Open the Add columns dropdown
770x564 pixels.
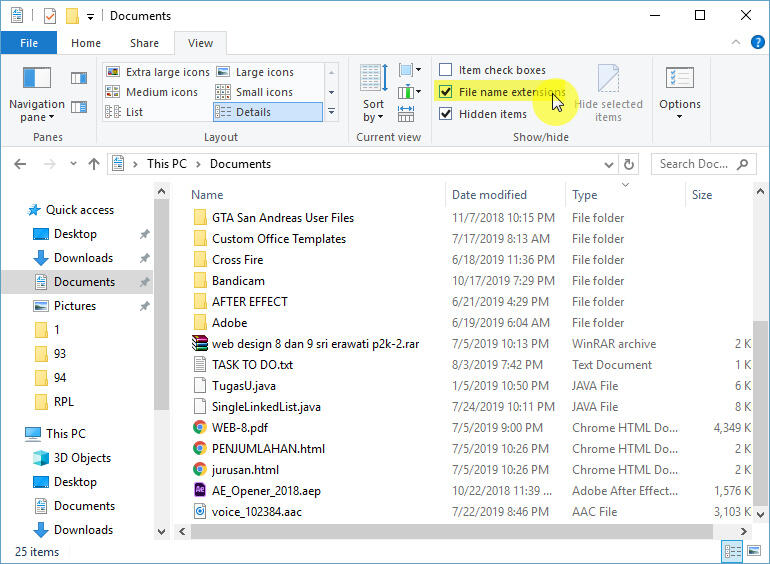[x=410, y=91]
